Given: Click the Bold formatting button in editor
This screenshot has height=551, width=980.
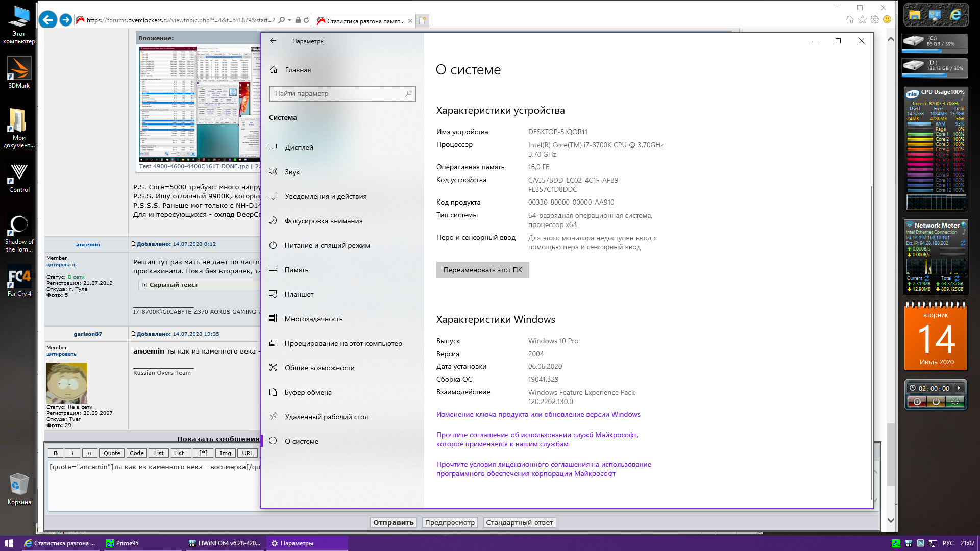Looking at the screenshot, I should pyautogui.click(x=56, y=453).
